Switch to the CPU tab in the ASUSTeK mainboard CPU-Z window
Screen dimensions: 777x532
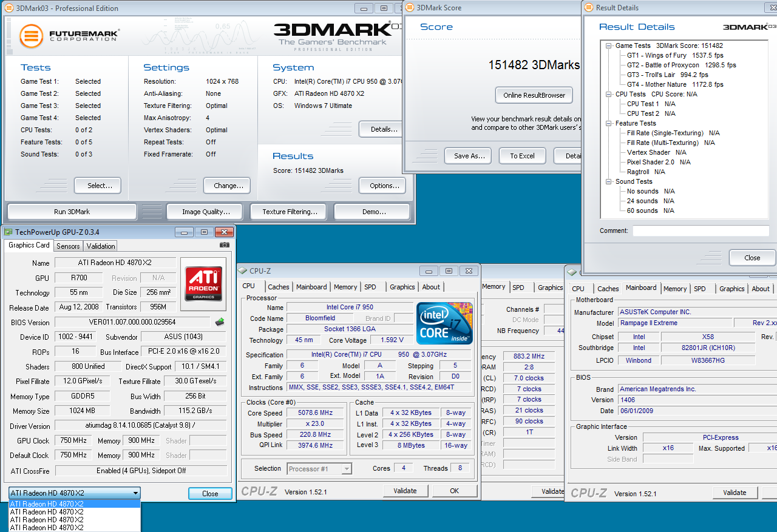tap(579, 289)
